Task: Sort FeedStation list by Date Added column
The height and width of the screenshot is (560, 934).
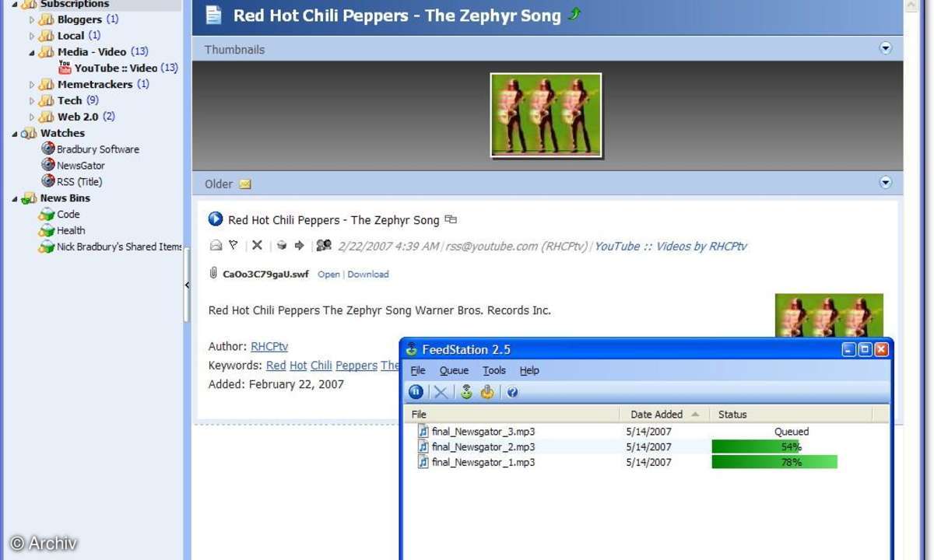Action: coord(665,415)
